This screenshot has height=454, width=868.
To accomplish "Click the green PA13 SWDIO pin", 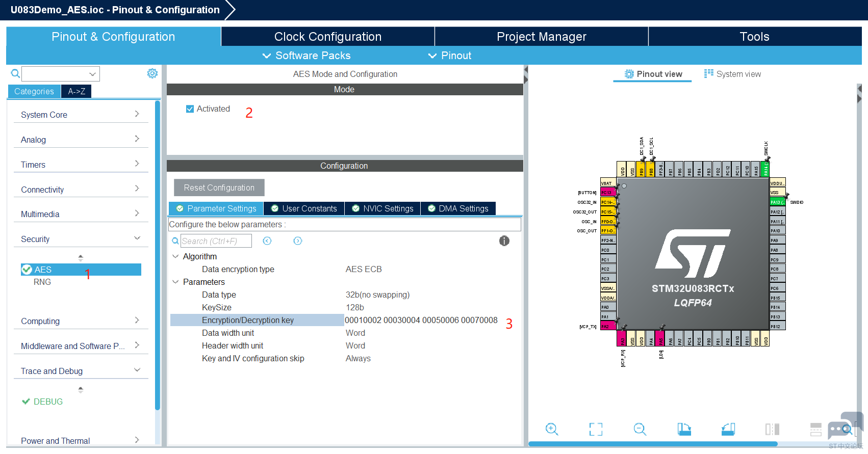I will click(778, 202).
